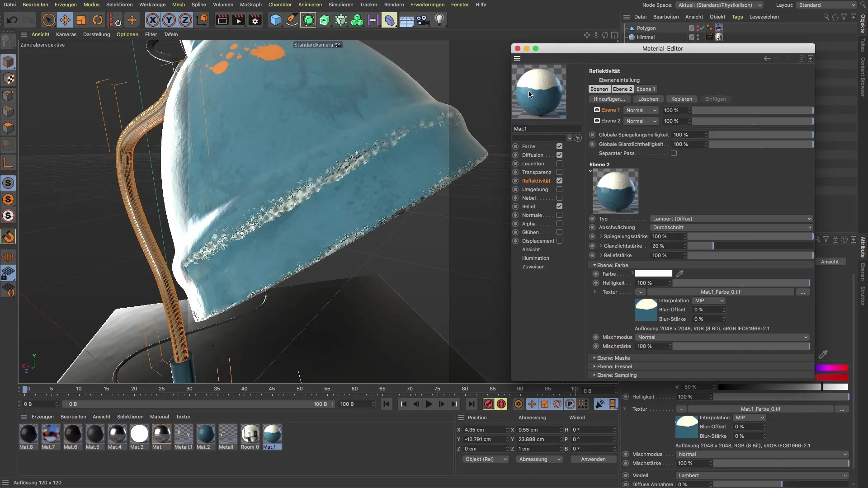Click the Undo arrow icon

click(12, 20)
